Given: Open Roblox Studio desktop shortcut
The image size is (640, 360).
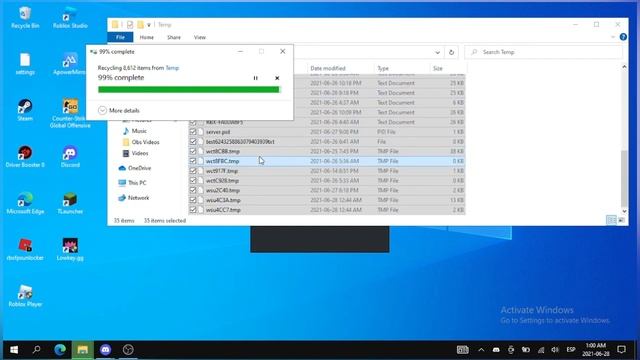Looking at the screenshot, I should coord(70,18).
